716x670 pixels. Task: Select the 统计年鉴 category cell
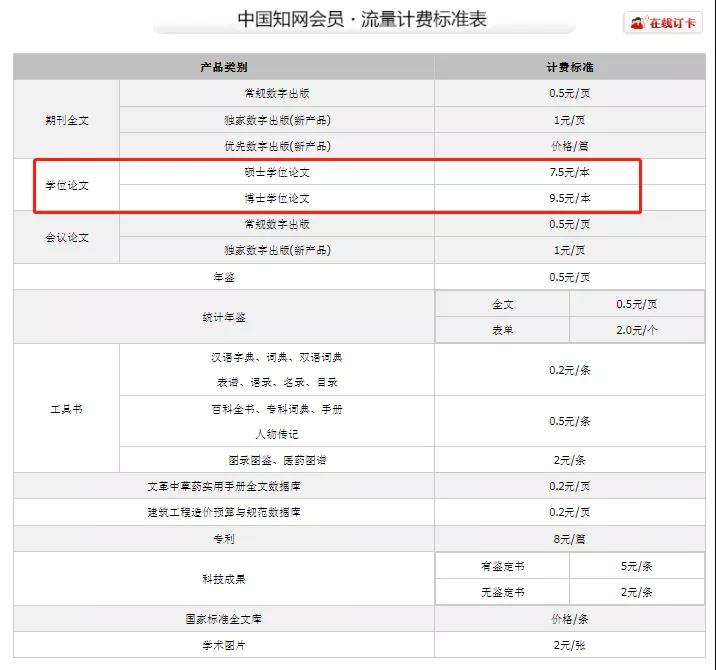point(224,317)
